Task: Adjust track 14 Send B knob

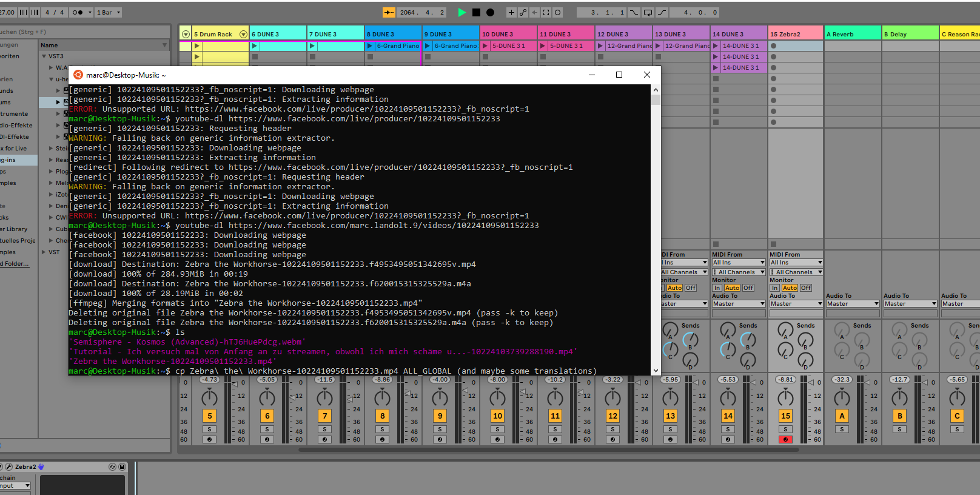Action: pos(748,340)
